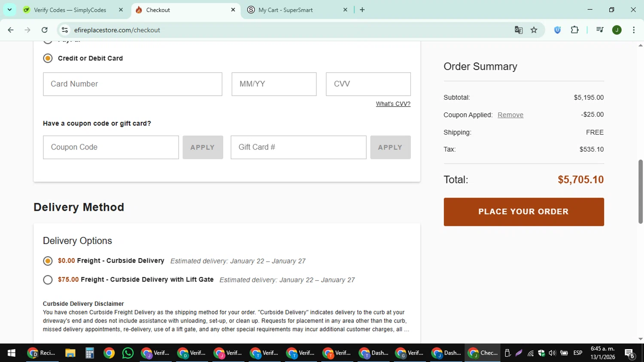Switch ESP keyboard language indicator
The image size is (644, 362).
click(x=578, y=353)
